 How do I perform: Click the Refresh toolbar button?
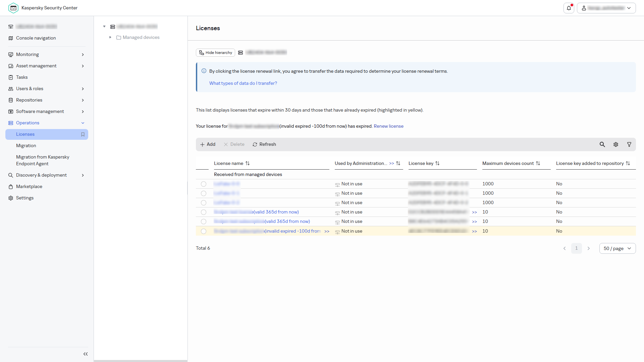264,144
